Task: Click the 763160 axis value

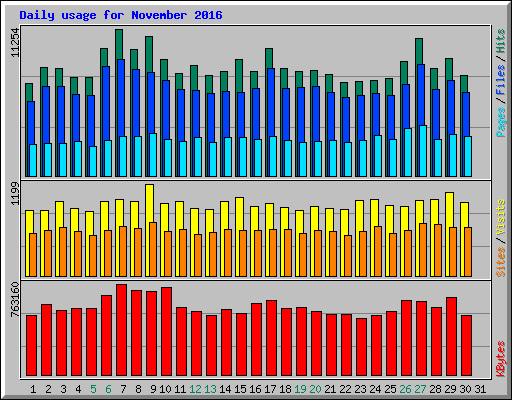Action: pyautogui.click(x=15, y=299)
